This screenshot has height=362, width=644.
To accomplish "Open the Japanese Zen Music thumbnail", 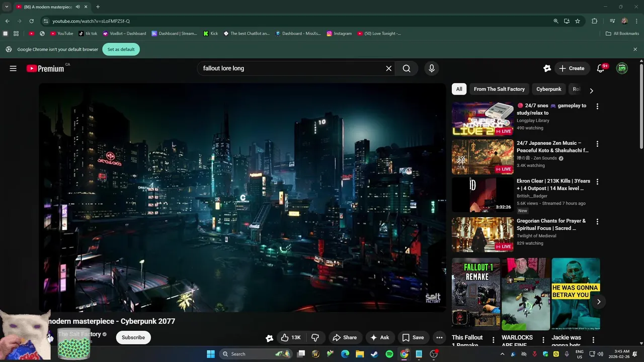I will (482, 157).
